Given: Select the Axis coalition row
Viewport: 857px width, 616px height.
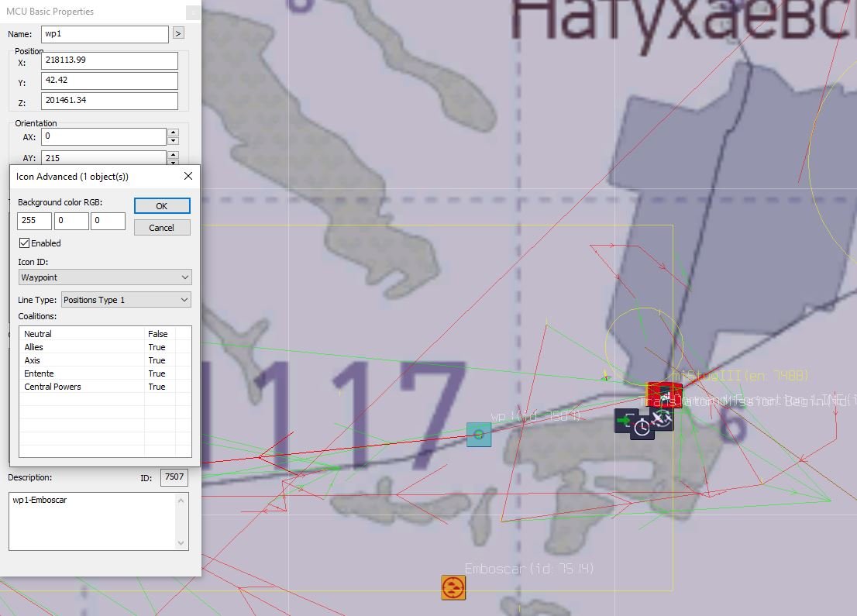Looking at the screenshot, I should 105,360.
